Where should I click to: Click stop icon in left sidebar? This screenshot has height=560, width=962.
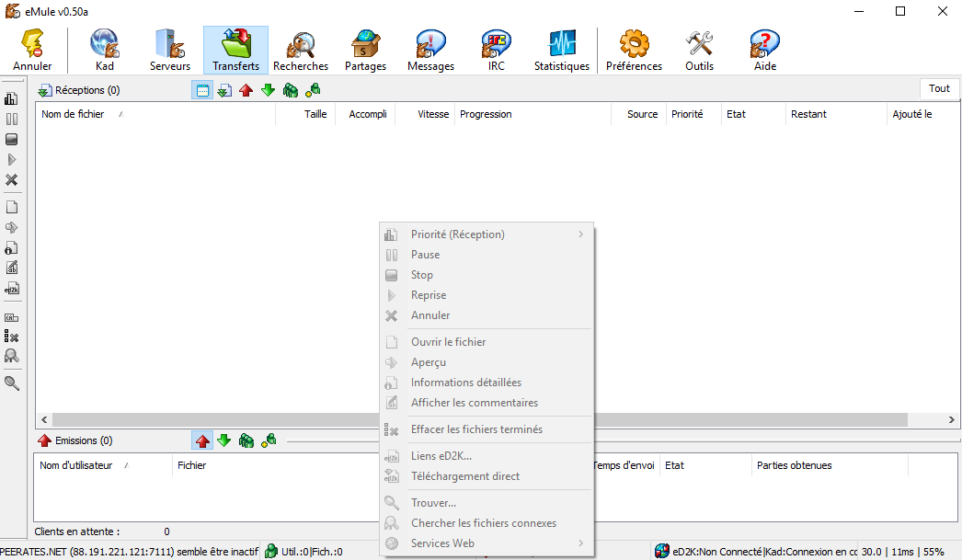pos(11,139)
